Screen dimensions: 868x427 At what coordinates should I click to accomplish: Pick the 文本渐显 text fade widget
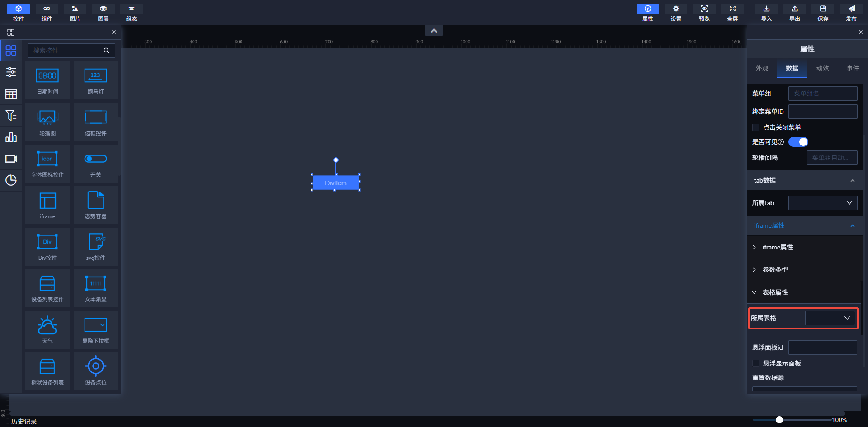(95, 288)
